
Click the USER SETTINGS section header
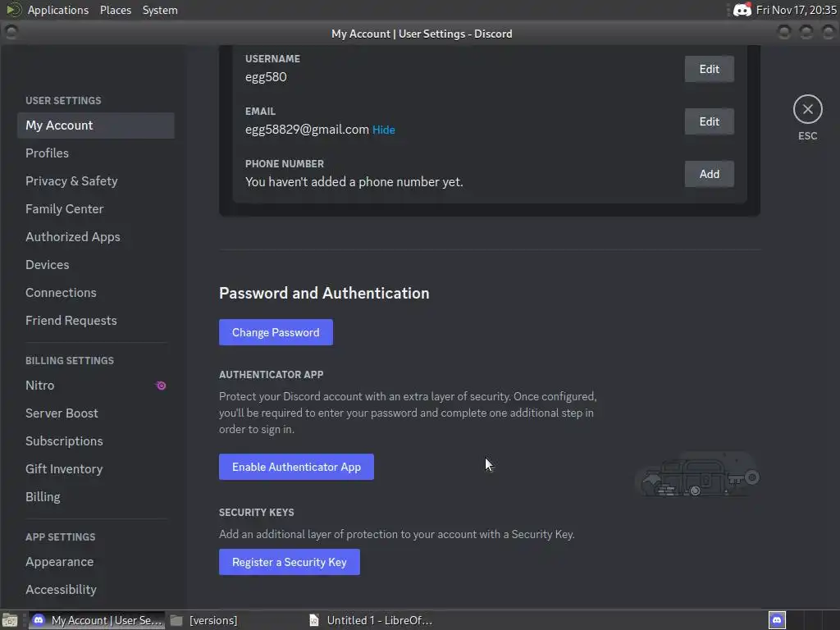click(63, 101)
